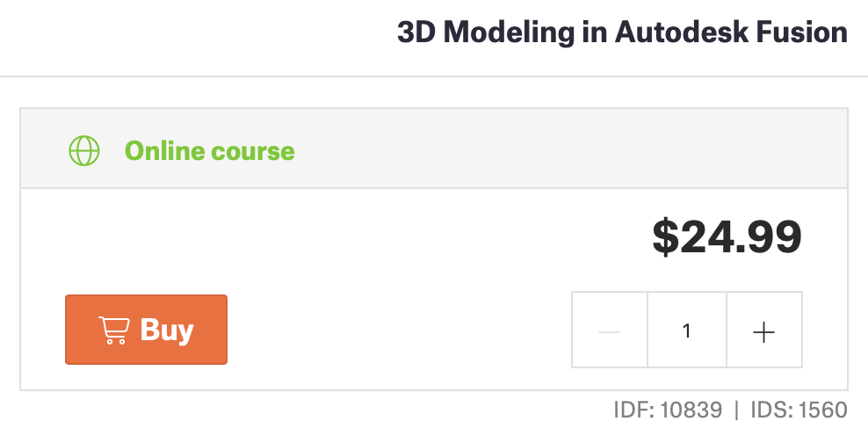Click the pipe separator between IDF and IDS
The image size is (868, 436).
pos(736,410)
